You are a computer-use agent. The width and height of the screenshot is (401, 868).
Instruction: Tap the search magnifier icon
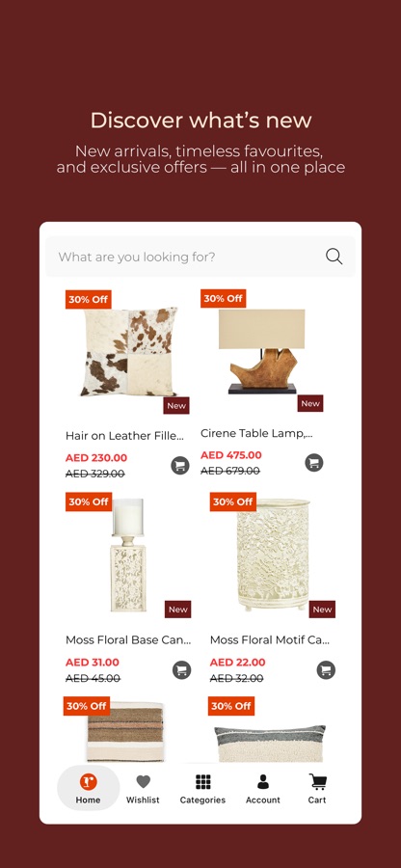point(334,257)
